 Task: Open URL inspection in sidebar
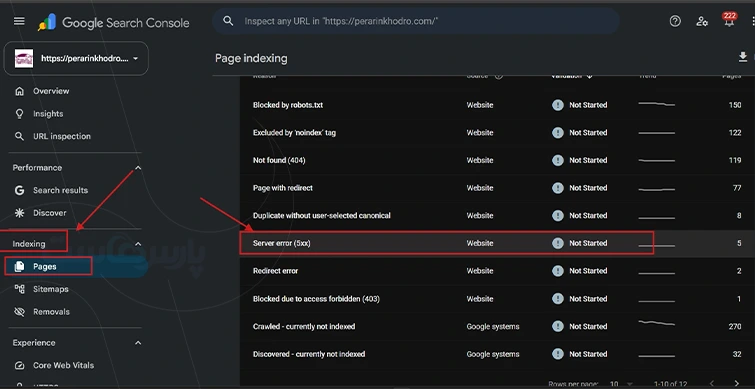click(62, 136)
